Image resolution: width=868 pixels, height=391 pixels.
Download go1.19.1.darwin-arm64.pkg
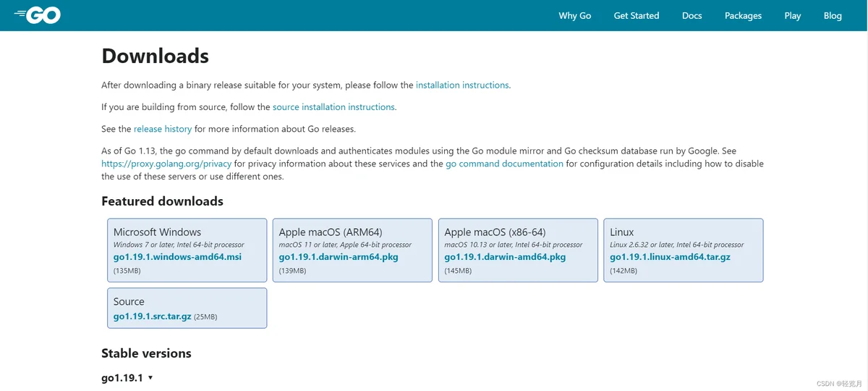pos(339,257)
